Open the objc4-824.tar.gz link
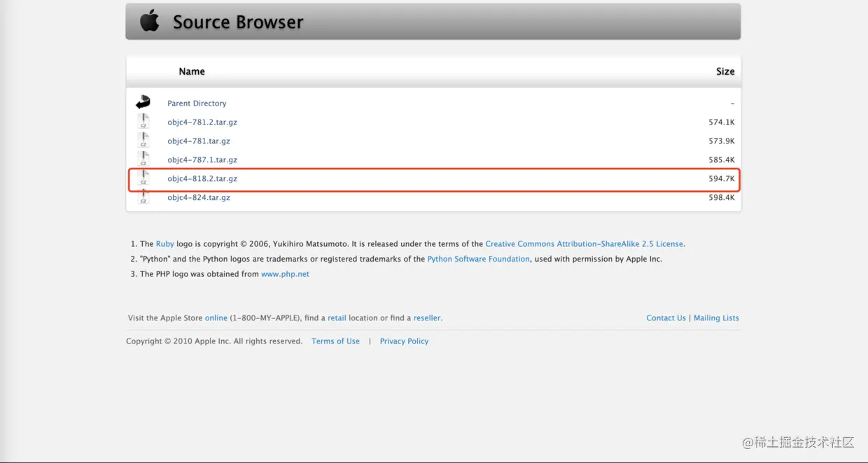 coord(199,197)
